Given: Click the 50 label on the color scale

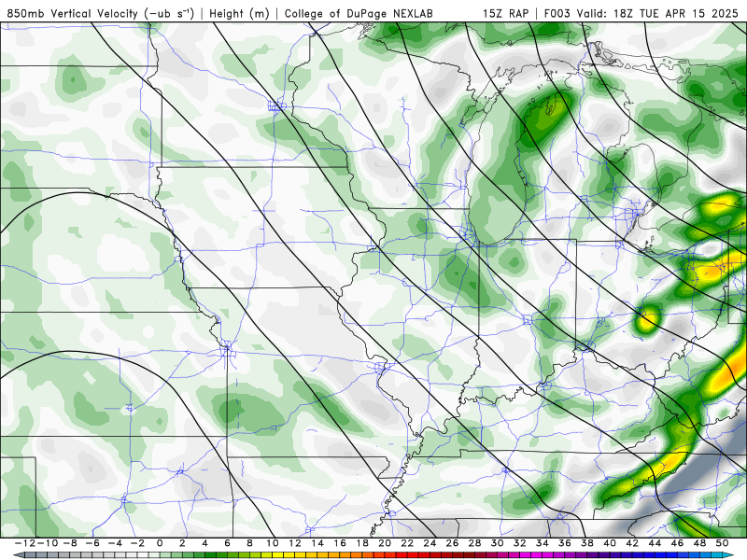Looking at the screenshot, I should pyautogui.click(x=723, y=543).
